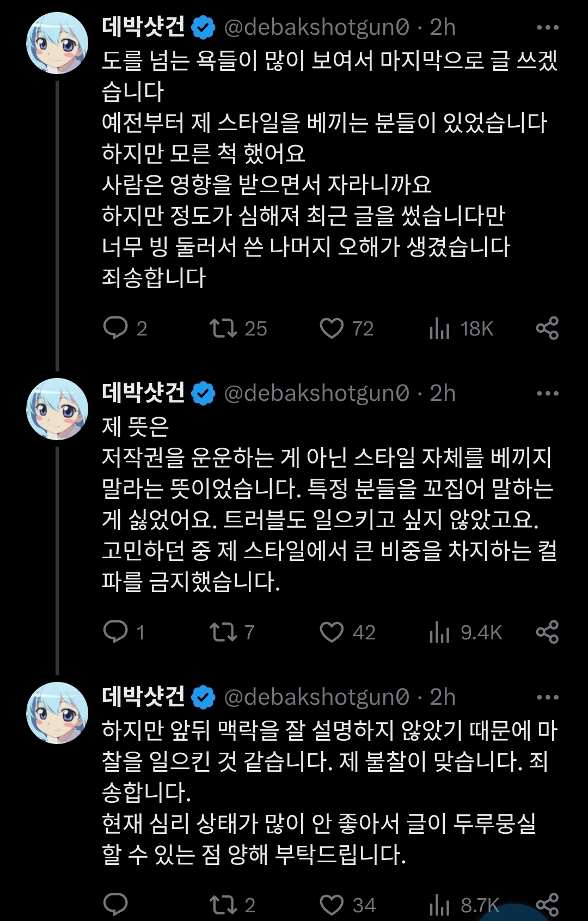Repost the third tweet with 2 reposts
588x921 pixels.
click(223, 904)
